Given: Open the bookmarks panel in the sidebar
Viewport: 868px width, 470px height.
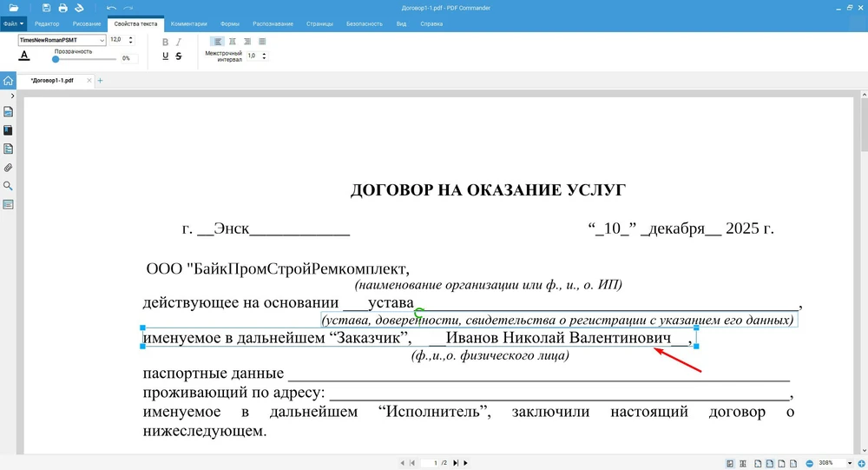Looking at the screenshot, I should point(9,130).
